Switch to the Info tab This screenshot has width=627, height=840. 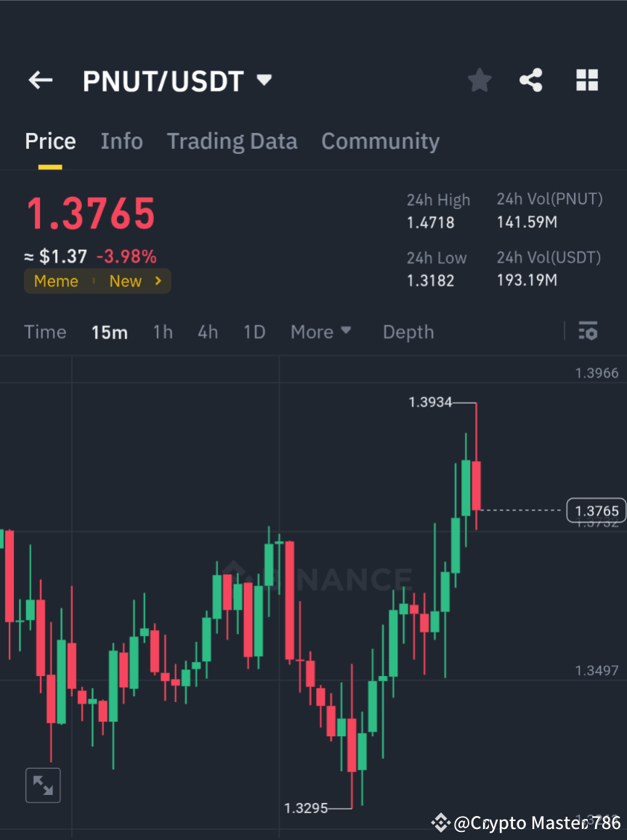(121, 141)
